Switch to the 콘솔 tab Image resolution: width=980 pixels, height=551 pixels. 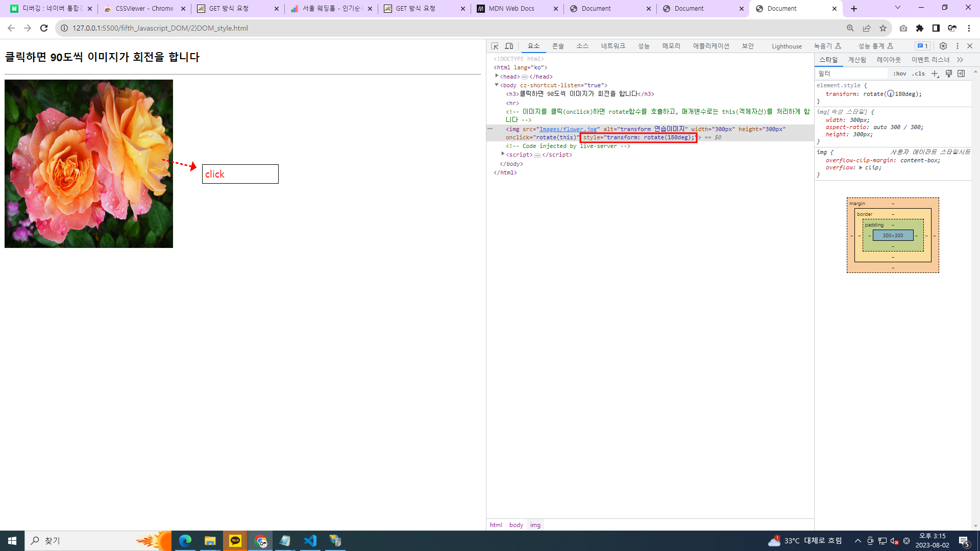click(558, 46)
